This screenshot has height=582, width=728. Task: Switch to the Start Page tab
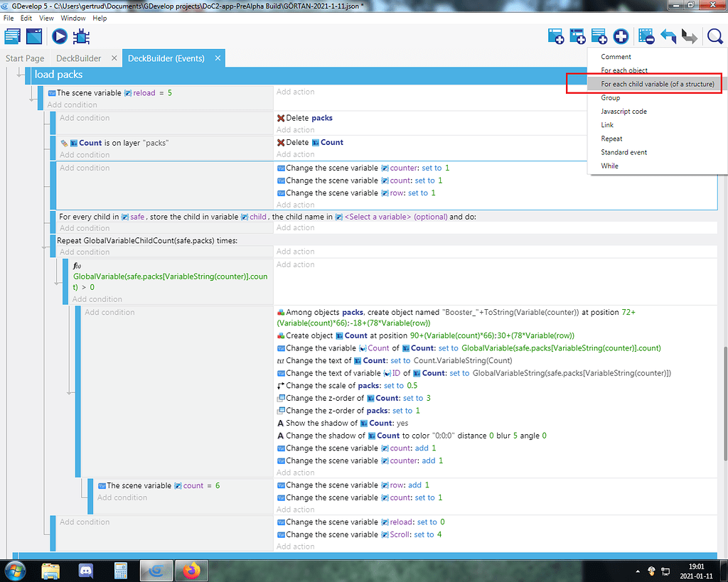tap(25, 58)
